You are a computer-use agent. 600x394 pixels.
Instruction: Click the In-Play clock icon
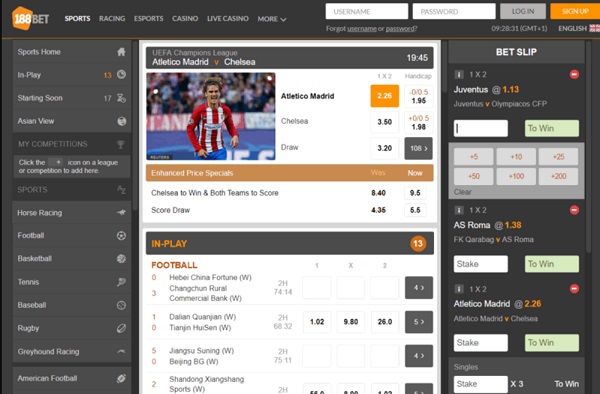(x=121, y=75)
